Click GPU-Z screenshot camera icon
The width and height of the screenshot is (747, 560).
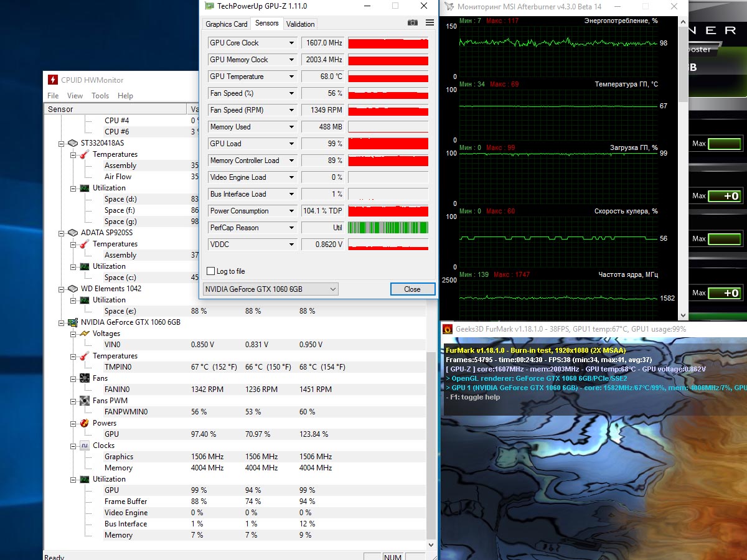click(412, 22)
